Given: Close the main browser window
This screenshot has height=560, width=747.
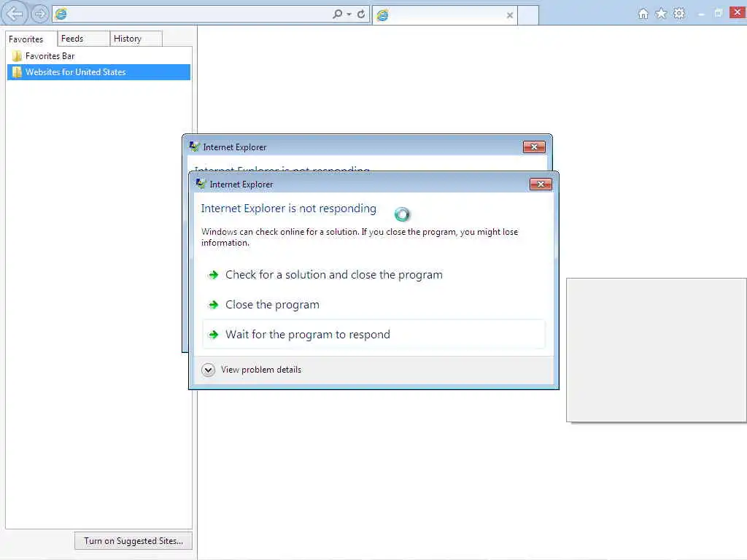Looking at the screenshot, I should [738, 12].
